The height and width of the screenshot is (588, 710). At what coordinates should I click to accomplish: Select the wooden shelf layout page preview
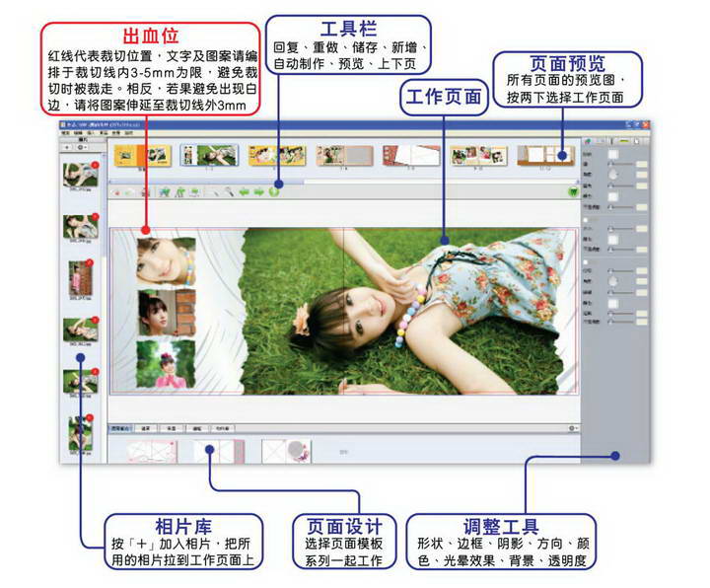[x=546, y=155]
